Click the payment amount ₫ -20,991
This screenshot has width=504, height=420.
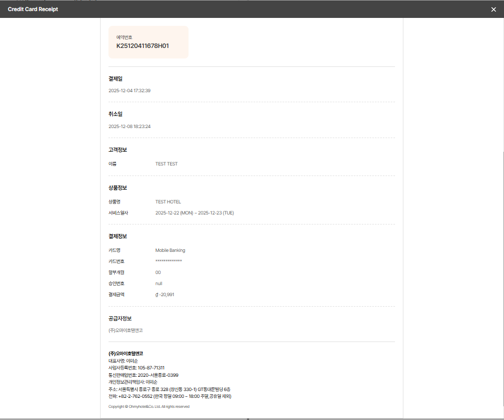[x=164, y=295]
